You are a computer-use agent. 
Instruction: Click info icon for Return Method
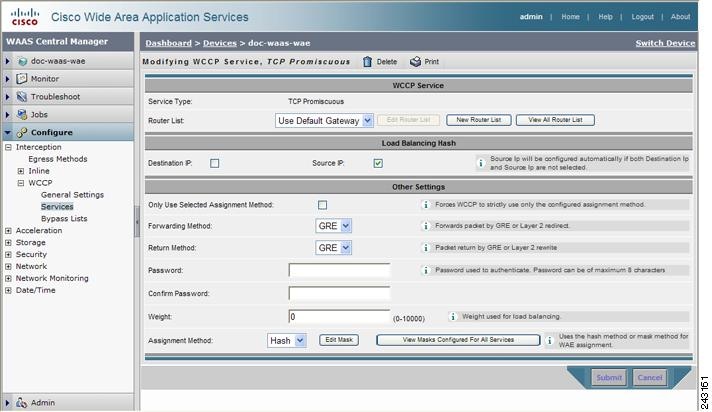[425, 248]
